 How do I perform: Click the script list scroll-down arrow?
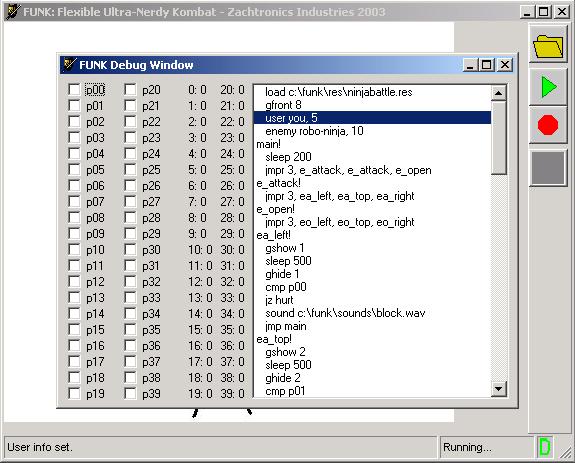[x=498, y=389]
